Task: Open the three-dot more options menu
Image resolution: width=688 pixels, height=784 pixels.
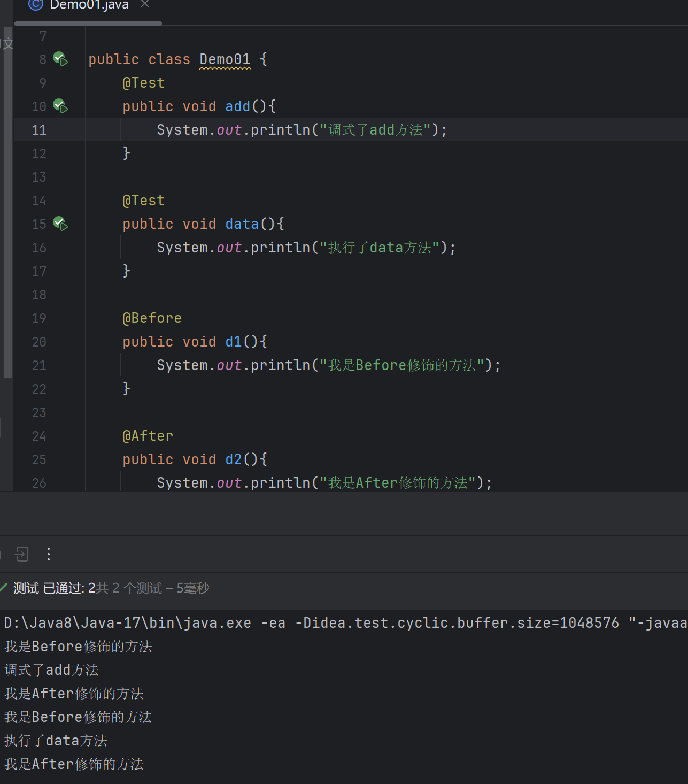Action: 49,554
